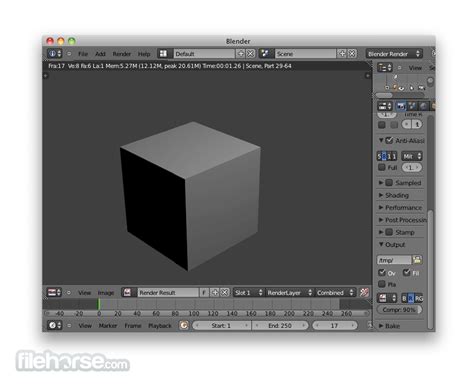Open the File menu
474x387 pixels.
pyautogui.click(x=83, y=54)
